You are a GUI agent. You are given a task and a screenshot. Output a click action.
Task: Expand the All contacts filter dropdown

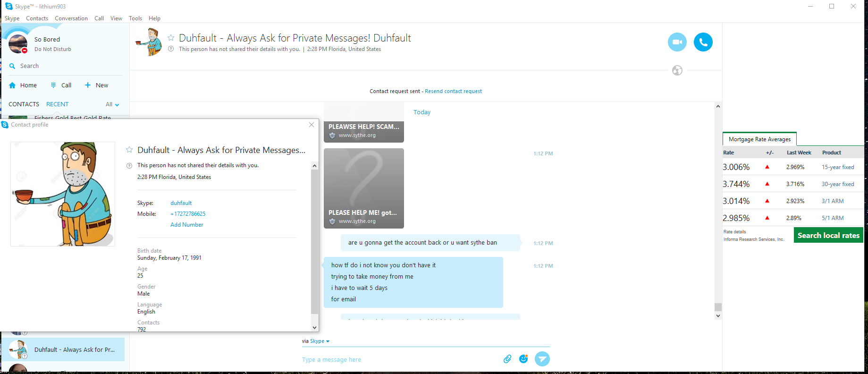pos(112,104)
